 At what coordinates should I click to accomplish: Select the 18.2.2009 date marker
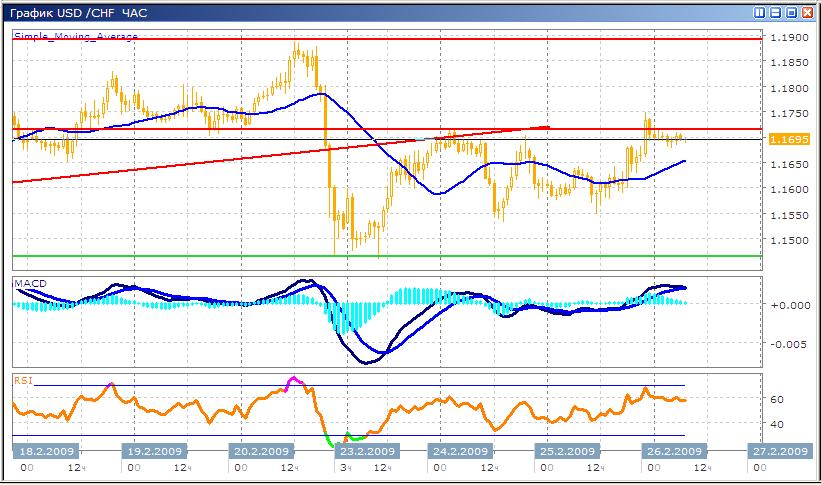[x=46, y=451]
